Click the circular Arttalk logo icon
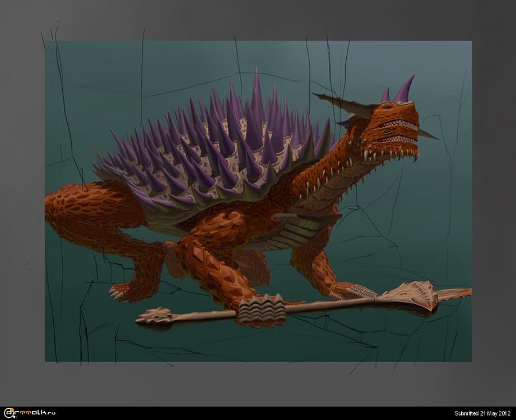The height and width of the screenshot is (420, 516). coord(7,414)
